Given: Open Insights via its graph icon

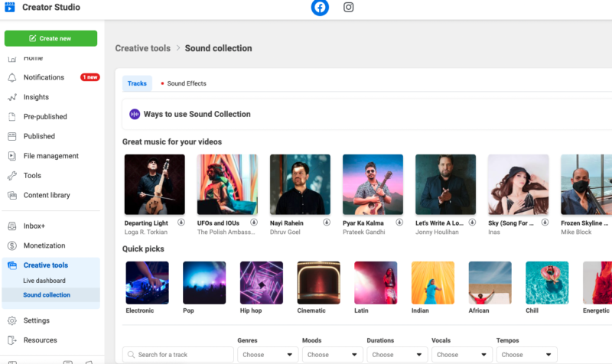Looking at the screenshot, I should pos(12,97).
